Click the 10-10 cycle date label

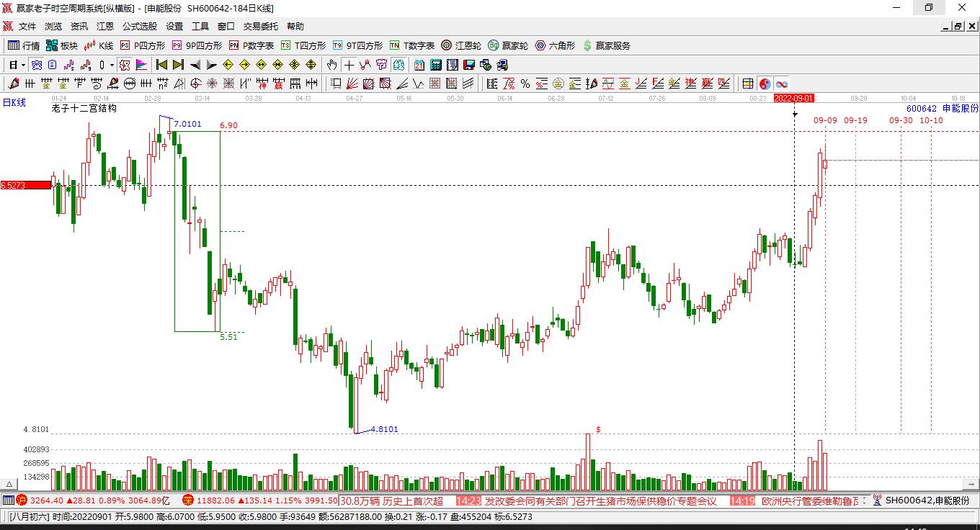(x=931, y=120)
